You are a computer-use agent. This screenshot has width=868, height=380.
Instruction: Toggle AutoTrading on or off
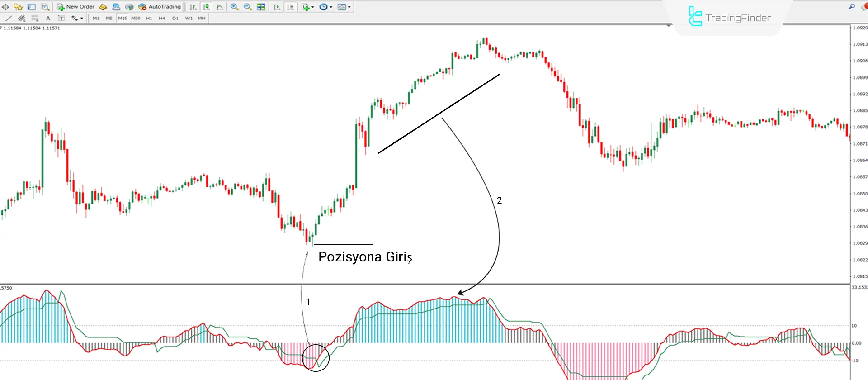tap(160, 7)
